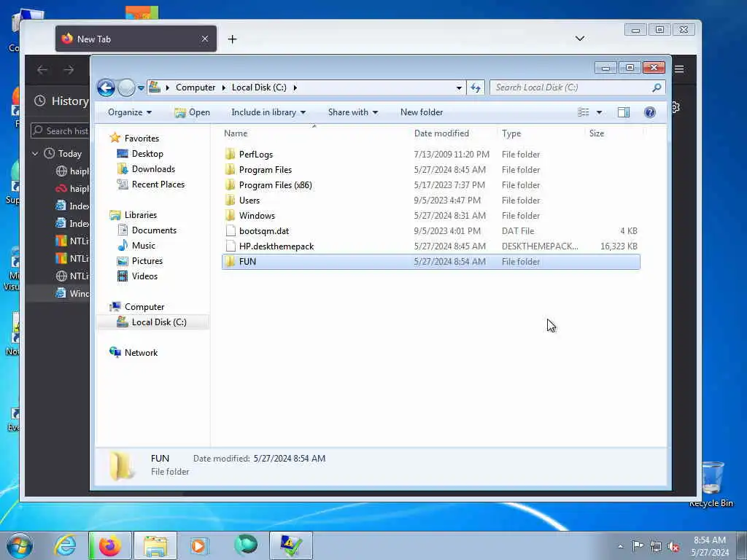The height and width of the screenshot is (560, 747).
Task: Open a new tab in Firefox
Action: (x=232, y=39)
